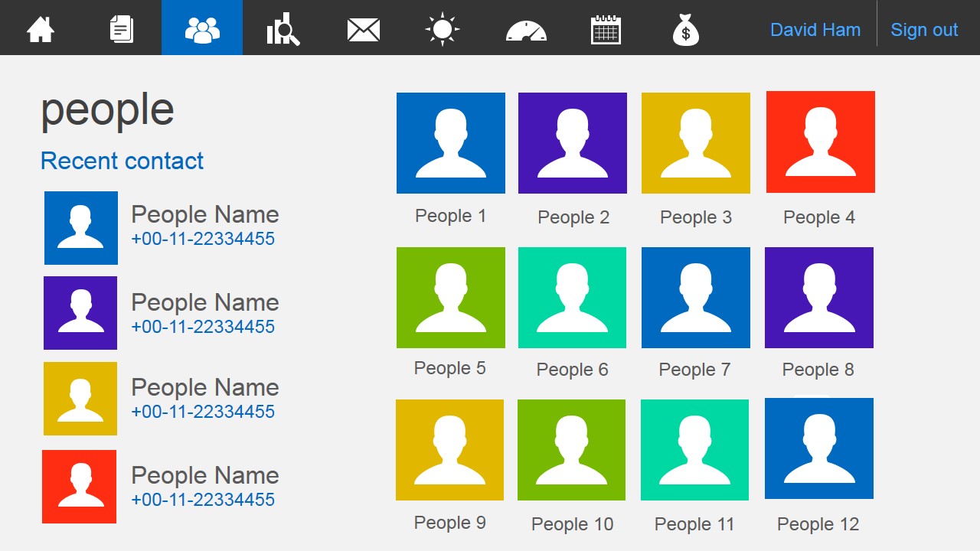Click Sign out link
Image resolution: width=980 pixels, height=551 pixels.
point(924,30)
